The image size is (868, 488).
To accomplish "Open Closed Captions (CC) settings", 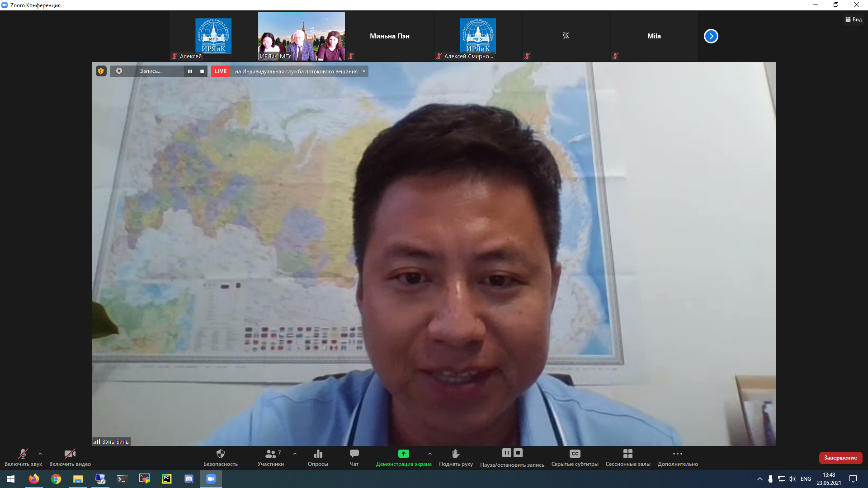I will tap(575, 454).
